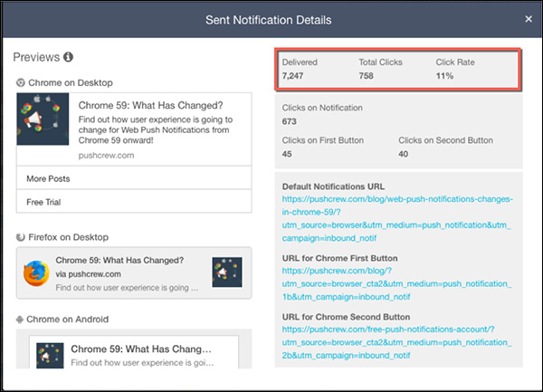Open the Default Notifications URL link
Screen dimensions: 543x392
pyautogui.click(x=397, y=218)
